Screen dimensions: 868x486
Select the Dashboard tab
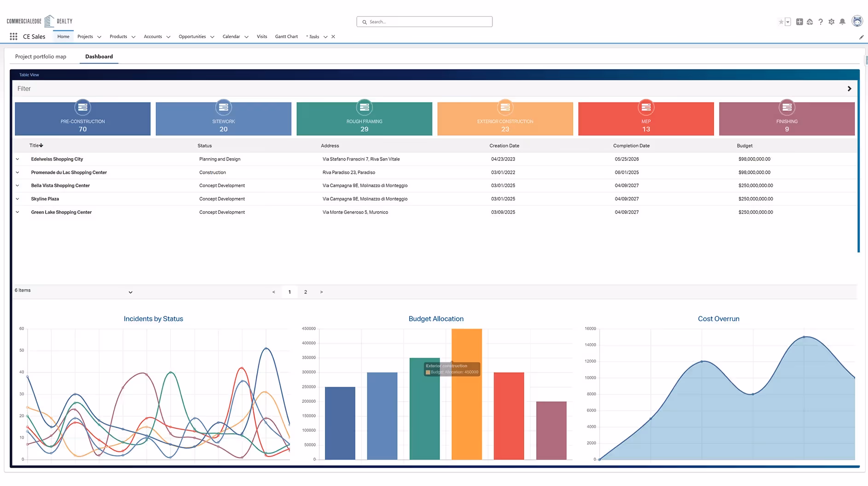click(x=99, y=57)
